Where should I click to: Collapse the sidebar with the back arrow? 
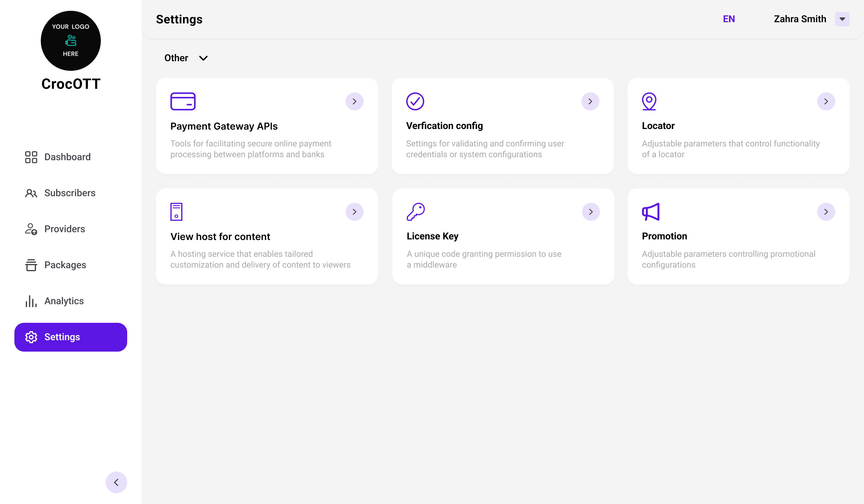pos(116,482)
